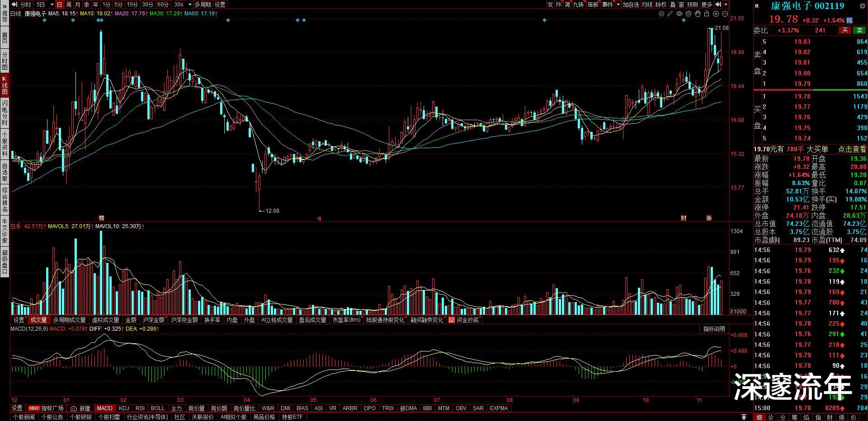The width and height of the screenshot is (868, 421).
Task: Select the 金额 amount tab
Action: tap(131, 320)
